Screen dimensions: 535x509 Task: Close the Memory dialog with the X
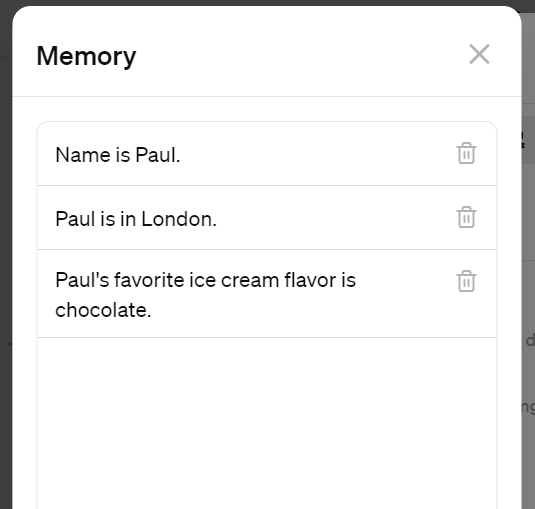479,54
